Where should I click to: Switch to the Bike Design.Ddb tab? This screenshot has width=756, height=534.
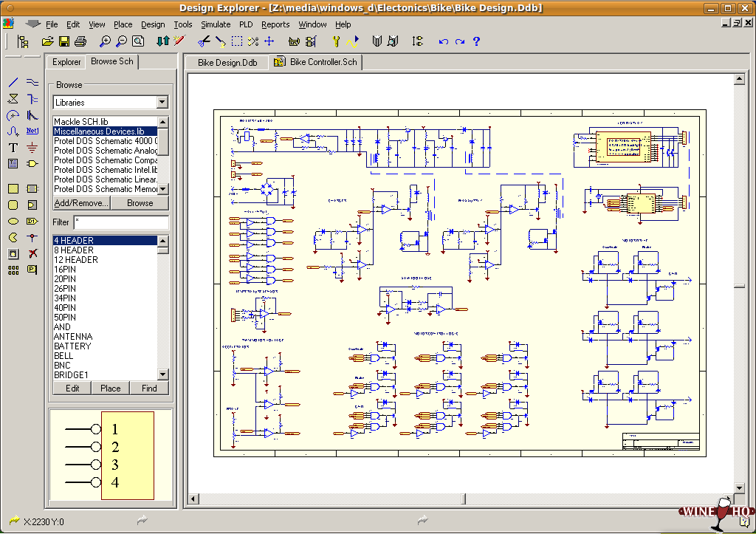pyautogui.click(x=227, y=62)
